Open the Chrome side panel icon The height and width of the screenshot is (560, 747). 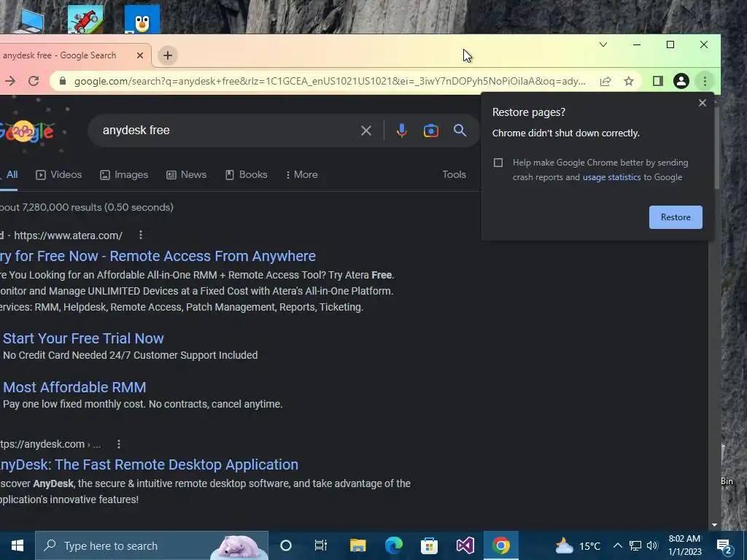[658, 81]
